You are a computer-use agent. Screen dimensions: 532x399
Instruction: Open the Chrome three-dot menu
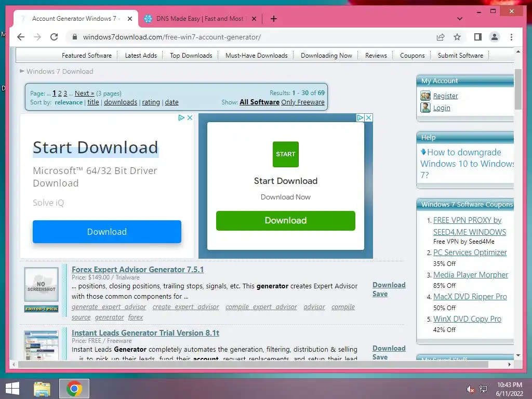click(x=511, y=37)
